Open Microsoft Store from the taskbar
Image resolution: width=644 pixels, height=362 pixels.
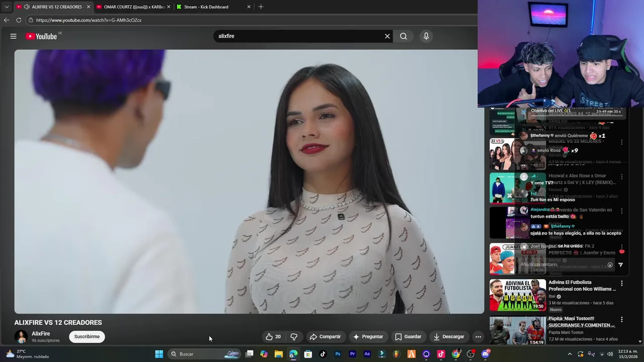308,354
